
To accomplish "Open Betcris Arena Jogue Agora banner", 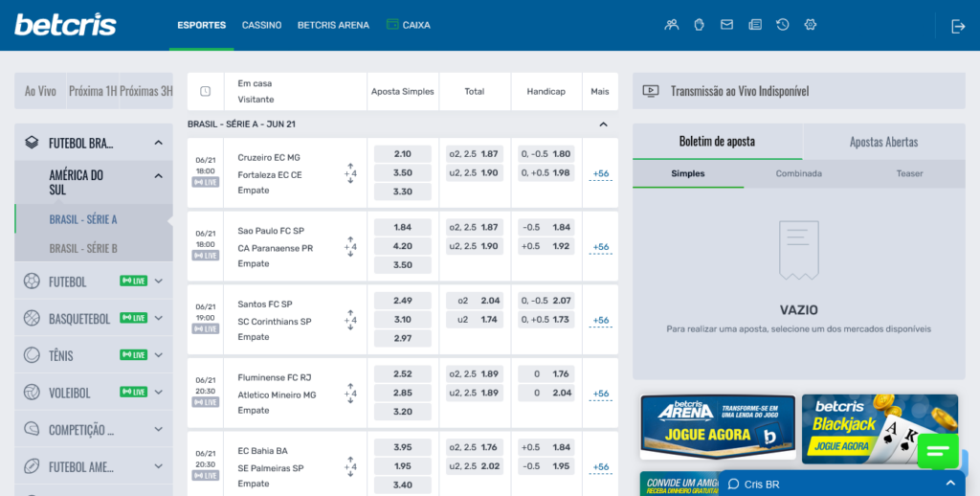I will tap(718, 427).
